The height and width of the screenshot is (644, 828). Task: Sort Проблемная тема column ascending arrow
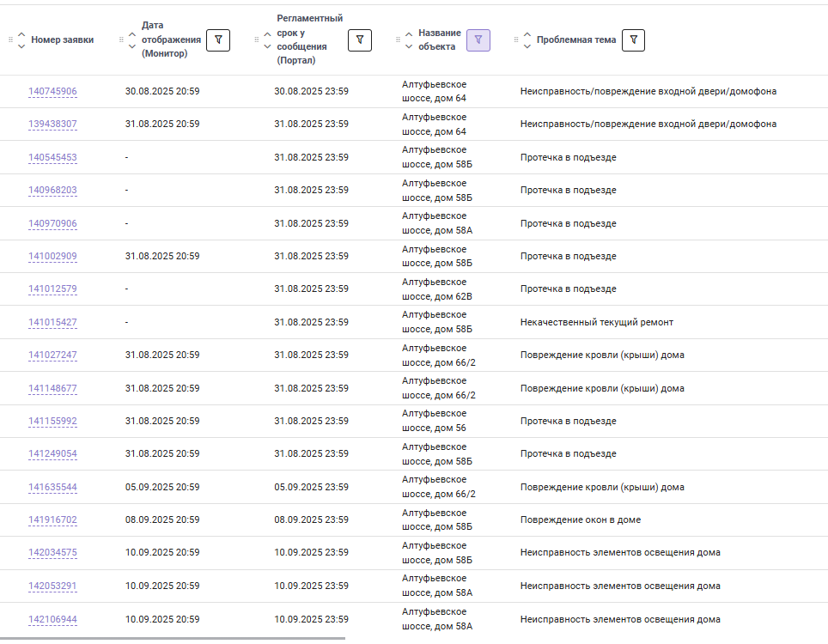pos(527,33)
